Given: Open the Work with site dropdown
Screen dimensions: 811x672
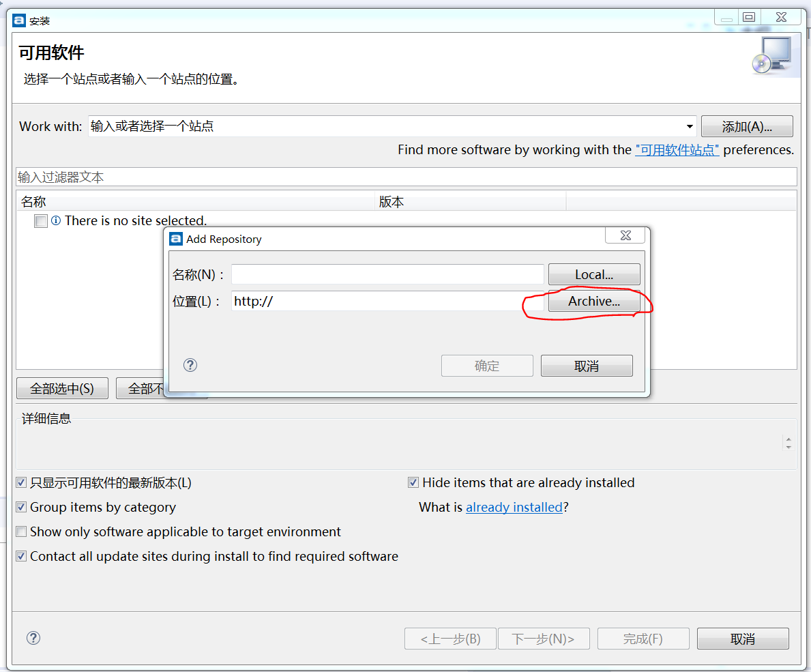Looking at the screenshot, I should click(690, 126).
